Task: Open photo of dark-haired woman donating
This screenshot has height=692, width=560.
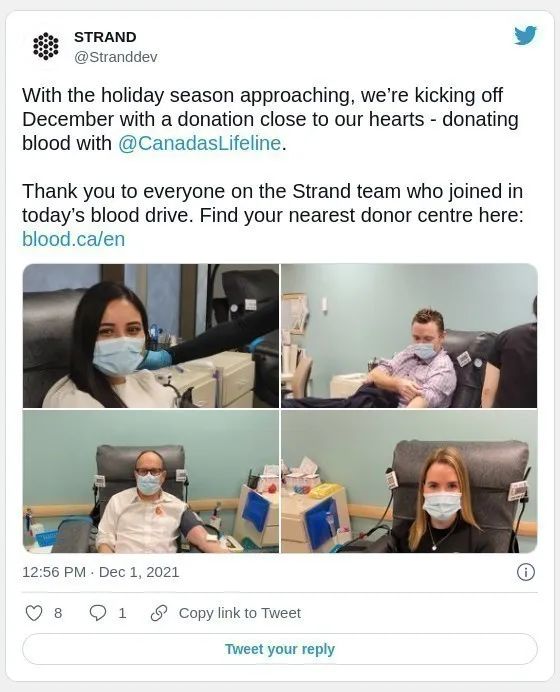Action: [x=151, y=336]
